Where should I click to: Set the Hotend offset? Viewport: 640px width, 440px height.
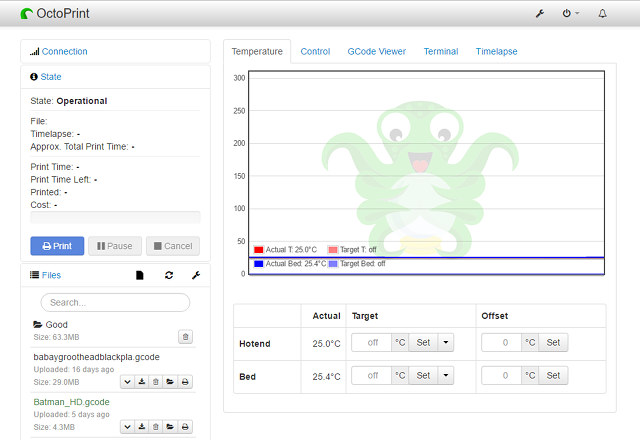(553, 342)
